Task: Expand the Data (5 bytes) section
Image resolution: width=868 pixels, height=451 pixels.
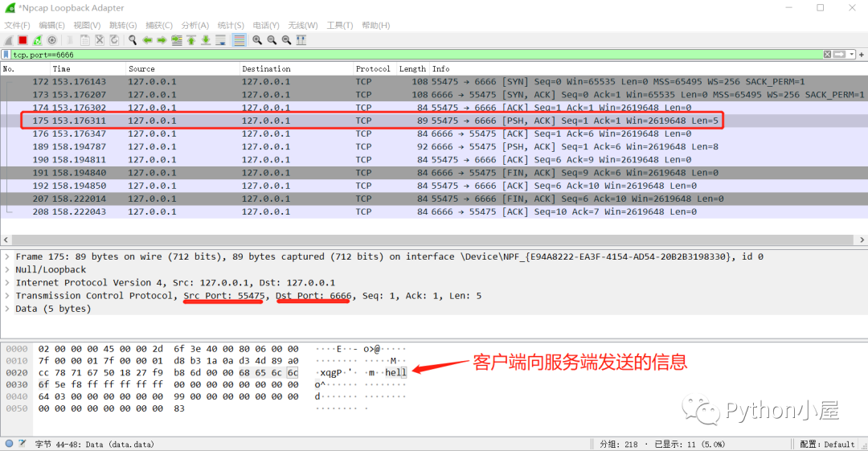Action: 7,309
